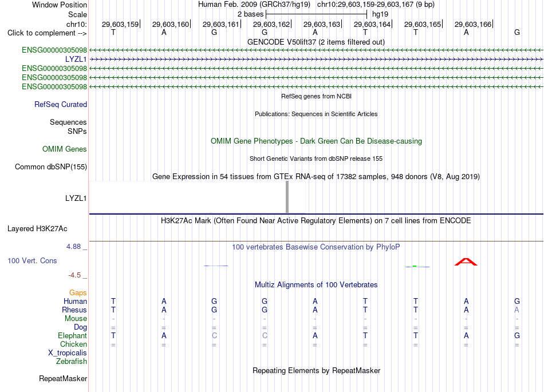544x392 pixels.
Task: Open the RepeatMasker track label
Action: 63,379
